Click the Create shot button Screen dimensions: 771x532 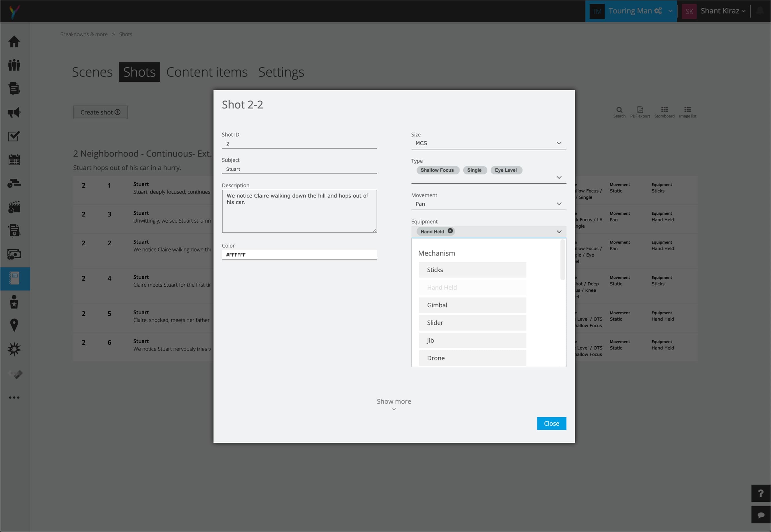[x=100, y=112]
